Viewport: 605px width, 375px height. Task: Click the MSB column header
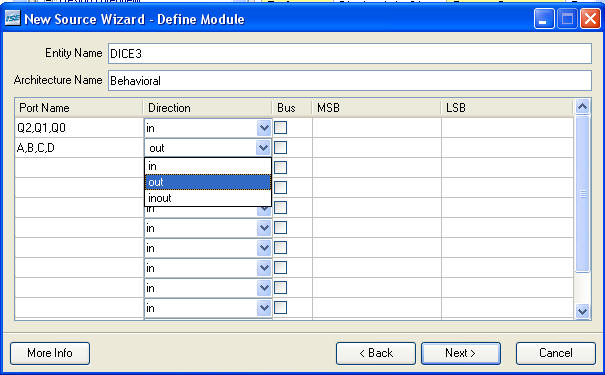[x=377, y=108]
